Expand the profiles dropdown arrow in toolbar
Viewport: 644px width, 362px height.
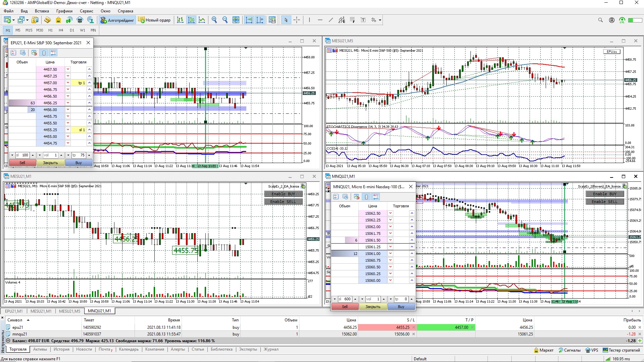(27, 20)
